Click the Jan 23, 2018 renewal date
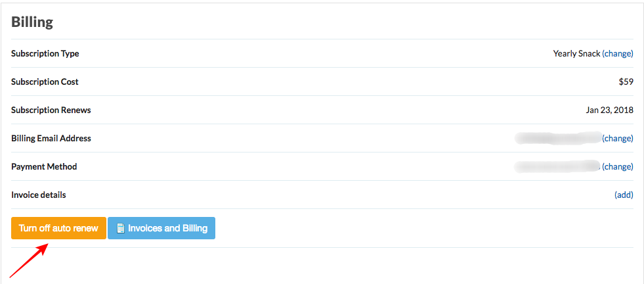Screen dimensions: 644x284 (x=609, y=110)
